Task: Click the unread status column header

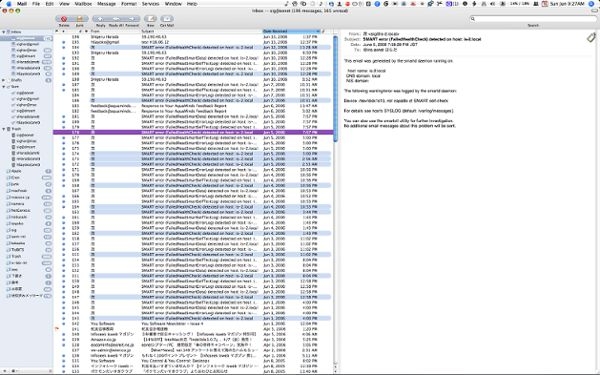Action: point(63,31)
